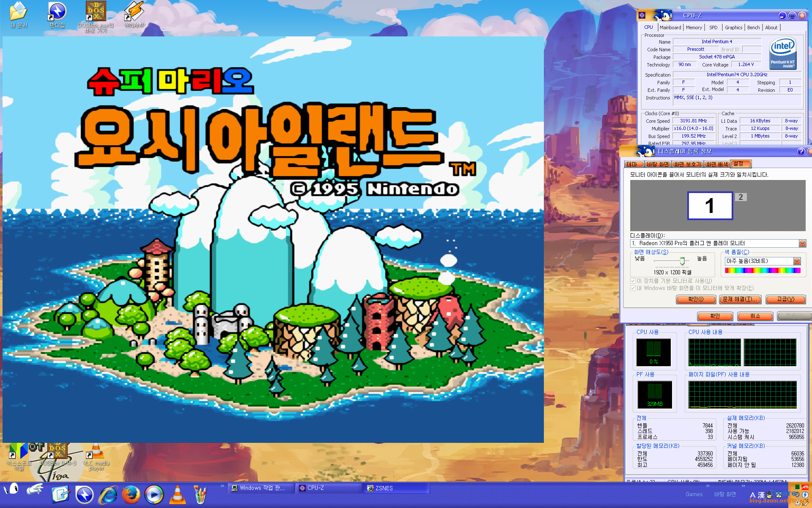Open the 화면 보호기 tab
Image resolution: width=812 pixels, height=508 pixels.
pyautogui.click(x=687, y=164)
